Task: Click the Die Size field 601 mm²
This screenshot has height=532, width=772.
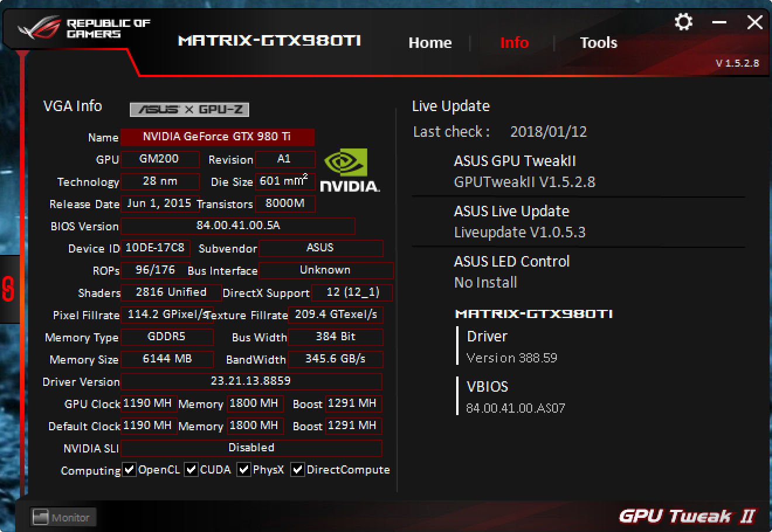Action: click(x=285, y=181)
